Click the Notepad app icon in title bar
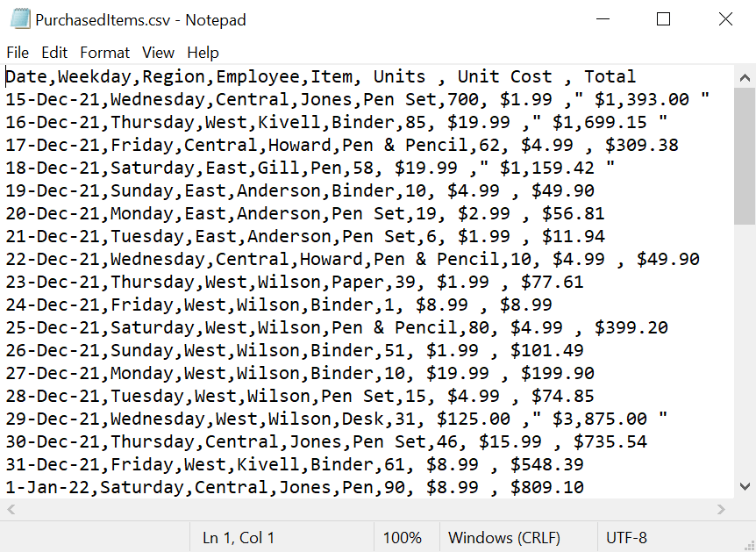756x552 pixels. pyautogui.click(x=20, y=19)
